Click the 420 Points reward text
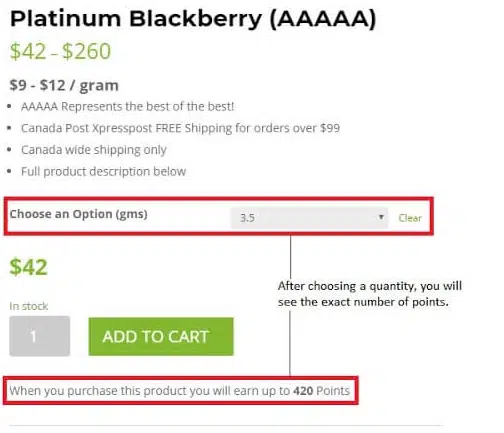This screenshot has width=504, height=433. coord(321,390)
